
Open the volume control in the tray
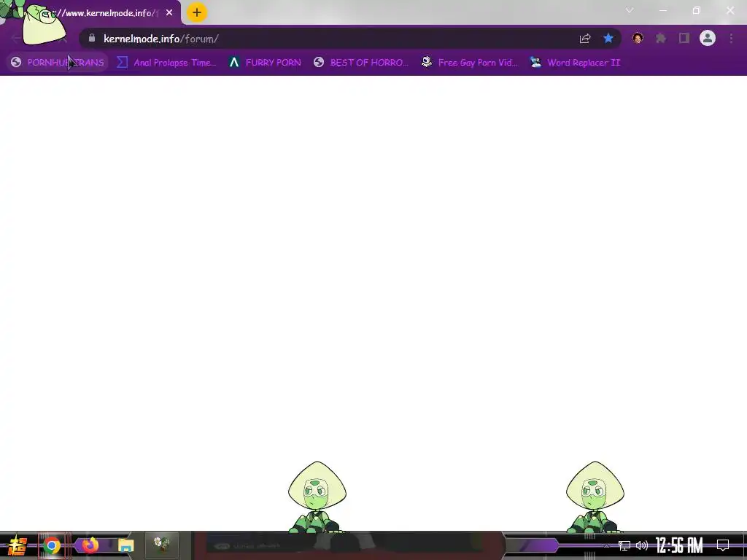click(x=642, y=545)
